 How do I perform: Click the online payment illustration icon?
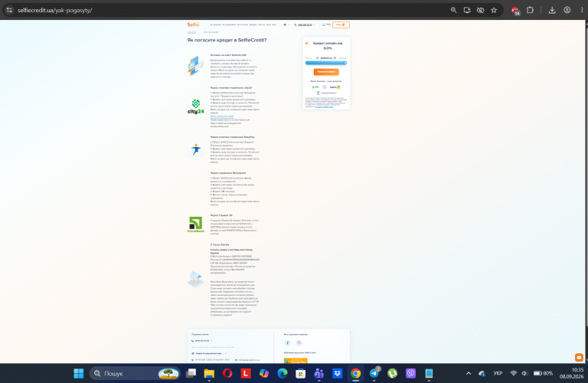(196, 66)
